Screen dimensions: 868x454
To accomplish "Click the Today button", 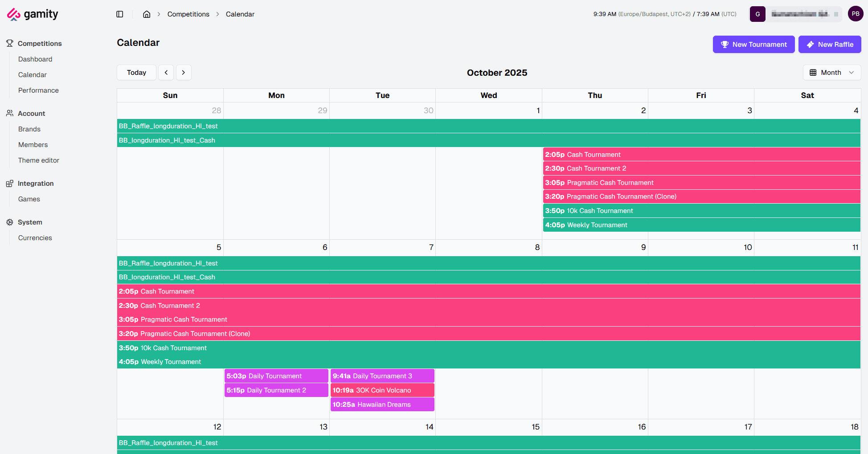I will 136,72.
